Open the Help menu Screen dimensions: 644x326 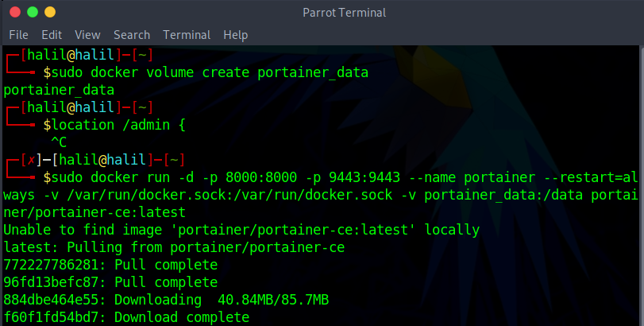[235, 35]
